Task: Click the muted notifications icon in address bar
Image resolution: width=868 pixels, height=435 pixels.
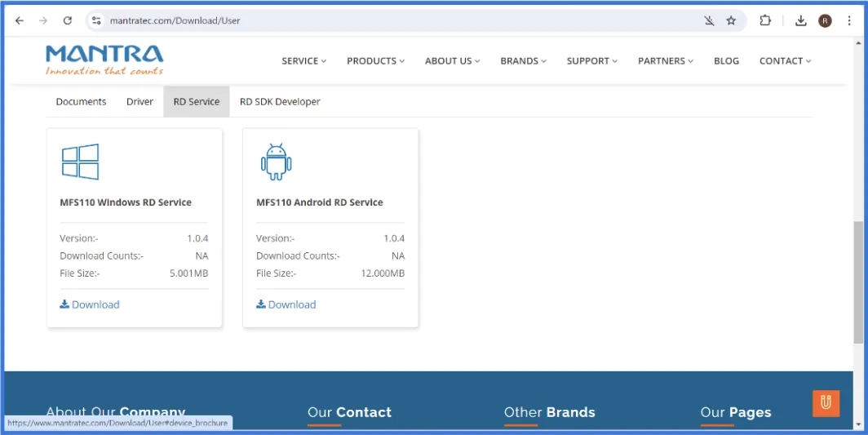Action: pos(709,21)
